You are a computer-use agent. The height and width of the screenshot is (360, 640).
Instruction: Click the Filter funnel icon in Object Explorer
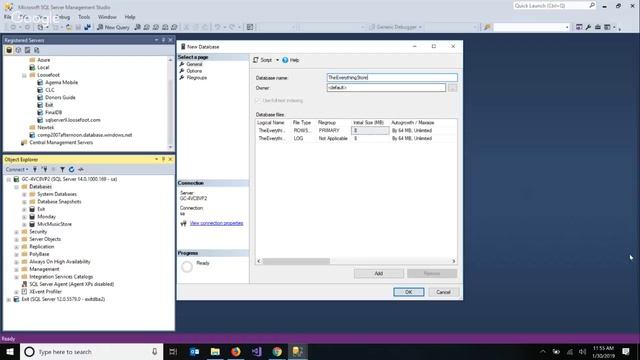tap(62, 169)
